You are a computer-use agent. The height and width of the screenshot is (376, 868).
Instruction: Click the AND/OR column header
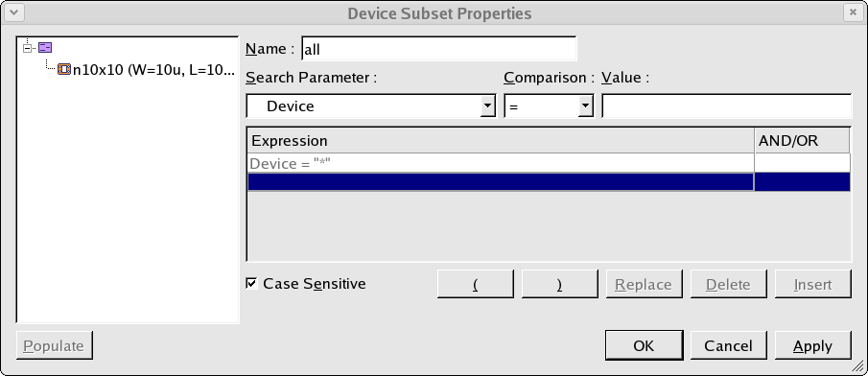[x=802, y=141]
